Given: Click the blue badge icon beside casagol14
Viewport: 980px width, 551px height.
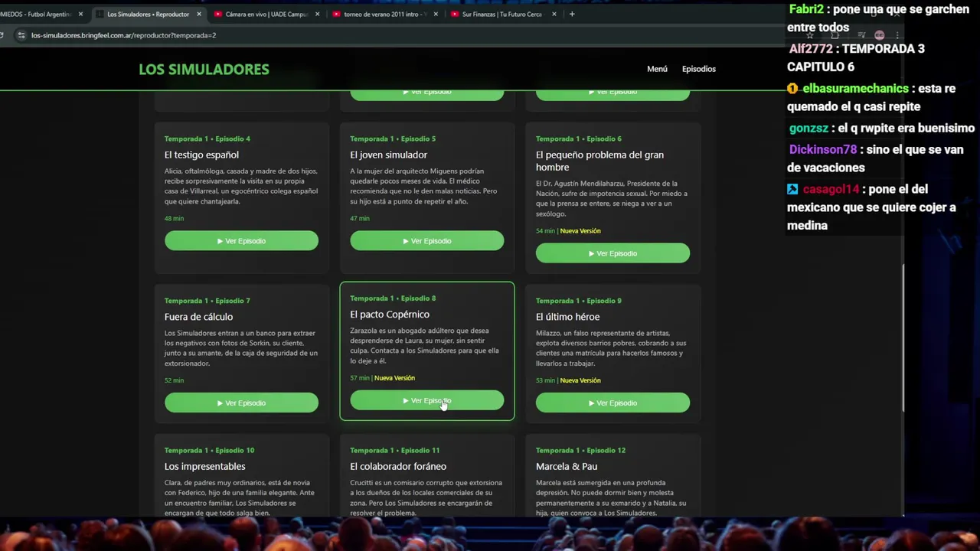Looking at the screenshot, I should coord(792,189).
